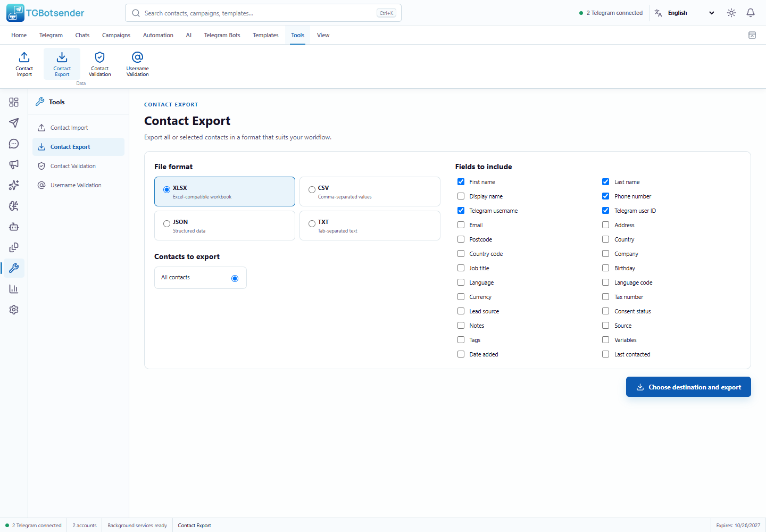This screenshot has height=532, width=766.
Task: Open the AI brain sidebar icon
Action: [x=14, y=206]
